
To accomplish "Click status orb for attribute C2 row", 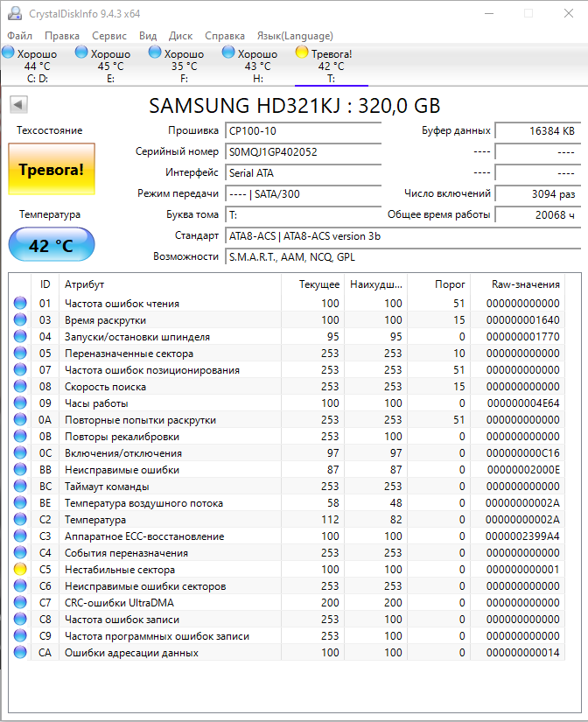I will point(20,519).
